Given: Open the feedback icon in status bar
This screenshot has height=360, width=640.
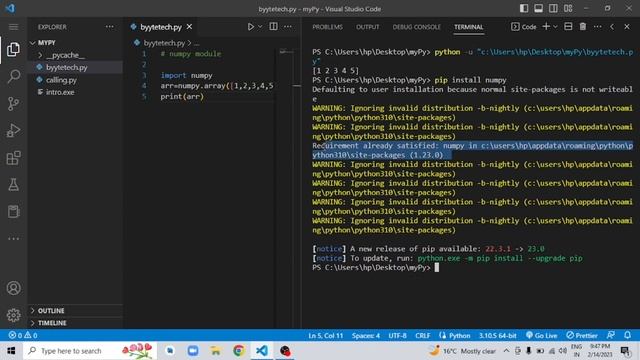Looking at the screenshot, I should 611,335.
